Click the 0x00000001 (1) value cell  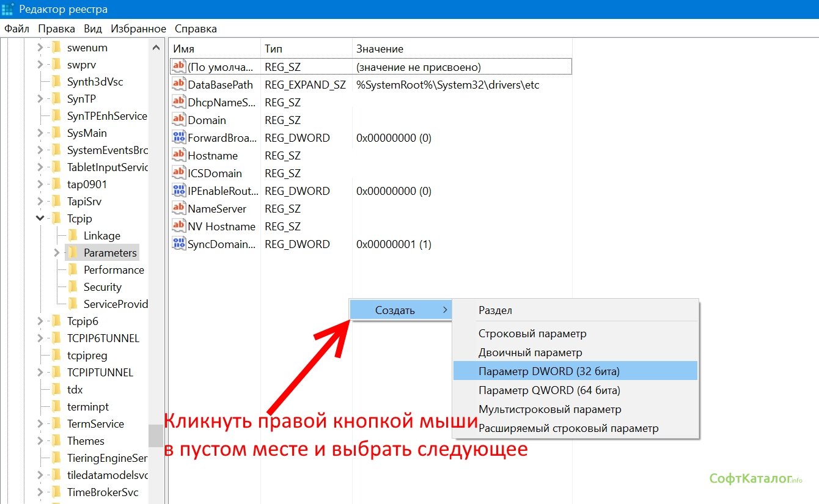coord(394,244)
